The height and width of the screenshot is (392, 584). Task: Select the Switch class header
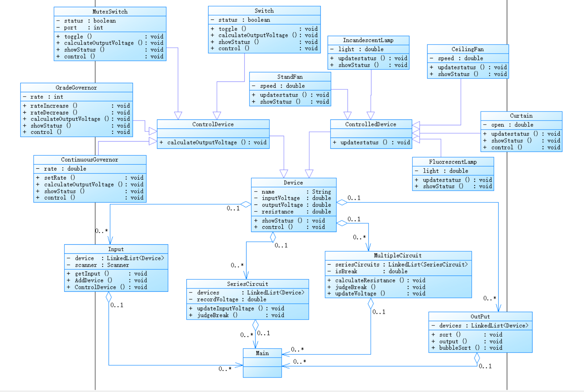point(264,11)
